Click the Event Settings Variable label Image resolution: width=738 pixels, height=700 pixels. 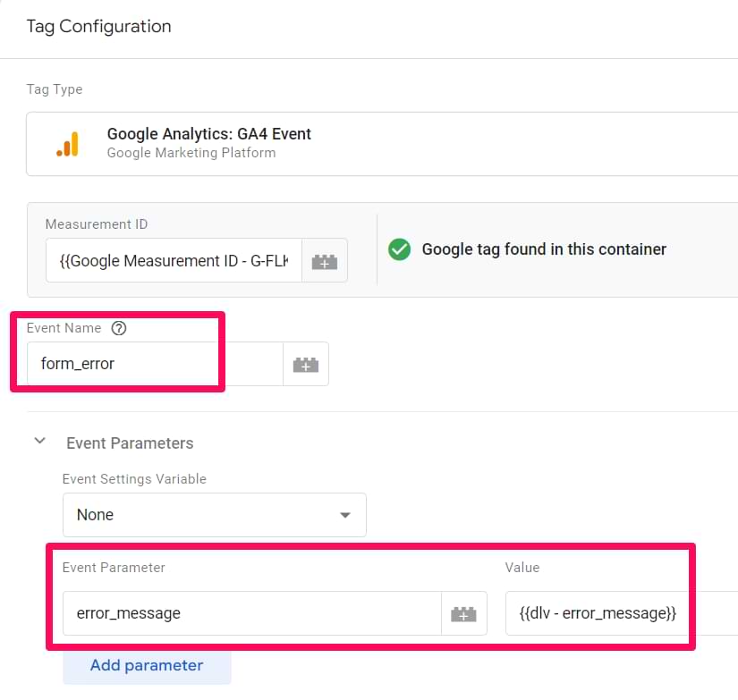coord(134,479)
